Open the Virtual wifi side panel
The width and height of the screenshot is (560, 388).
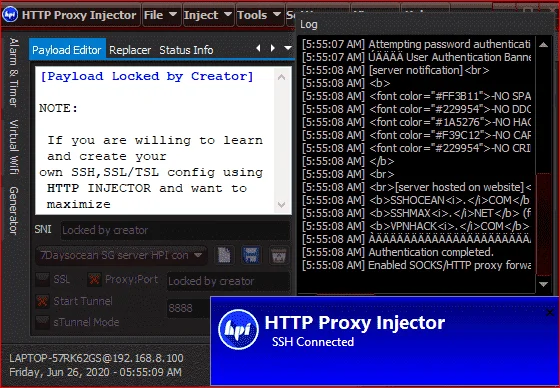click(x=14, y=147)
